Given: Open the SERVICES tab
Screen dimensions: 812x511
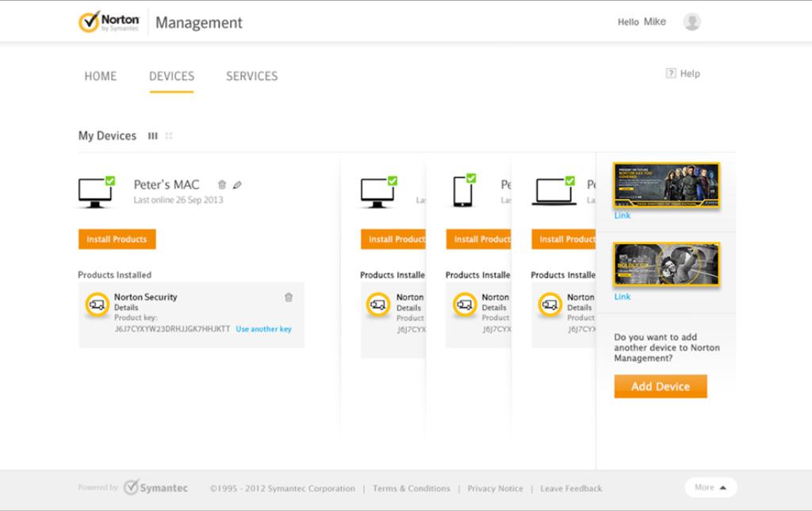Looking at the screenshot, I should click(251, 76).
